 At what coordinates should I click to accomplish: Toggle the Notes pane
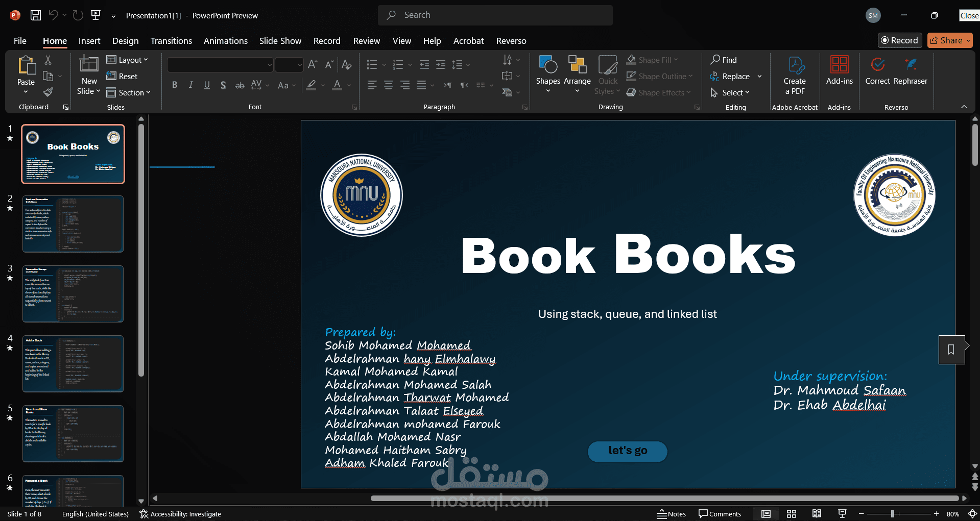(671, 514)
